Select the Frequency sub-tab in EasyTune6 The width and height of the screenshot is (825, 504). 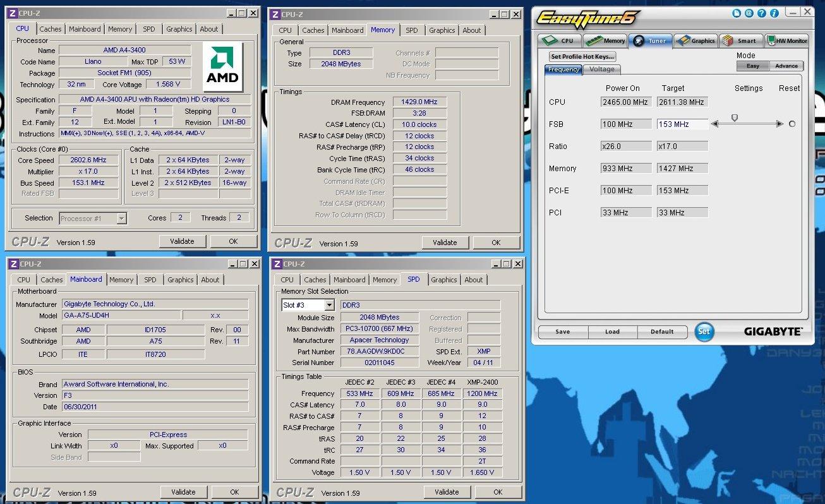click(x=563, y=69)
